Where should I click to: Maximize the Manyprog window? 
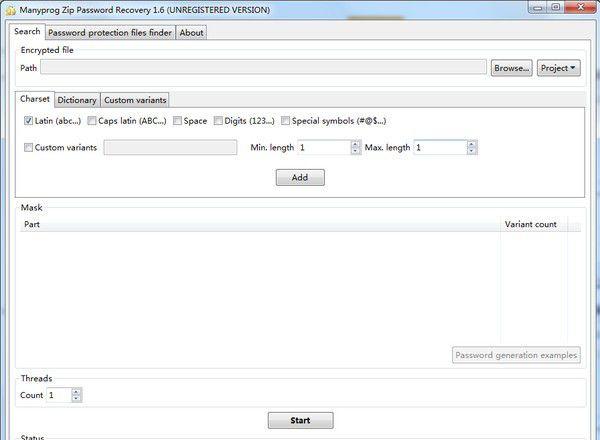click(556, 8)
